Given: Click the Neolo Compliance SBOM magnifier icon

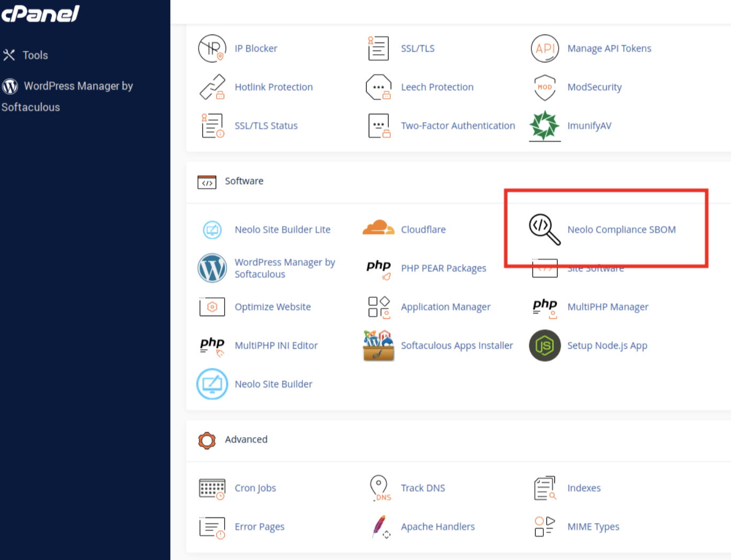Looking at the screenshot, I should pos(545,229).
